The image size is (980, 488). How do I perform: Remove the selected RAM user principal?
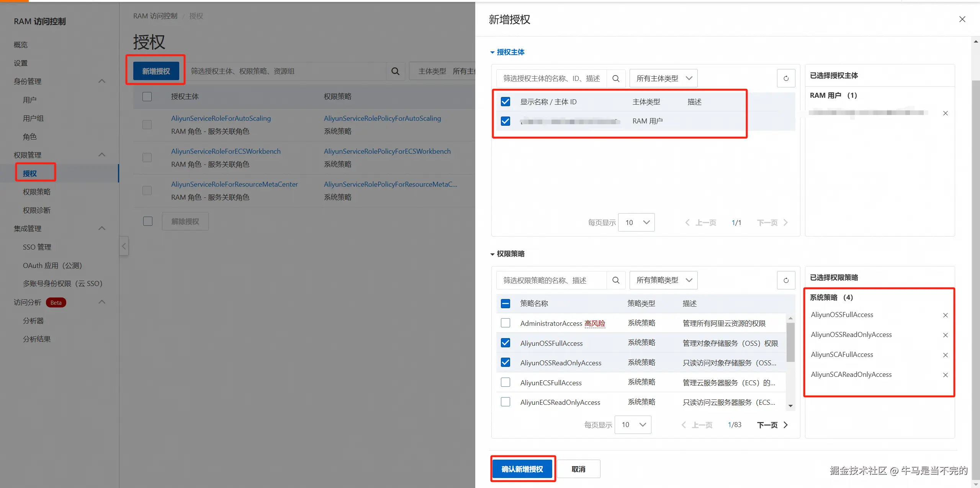(945, 113)
